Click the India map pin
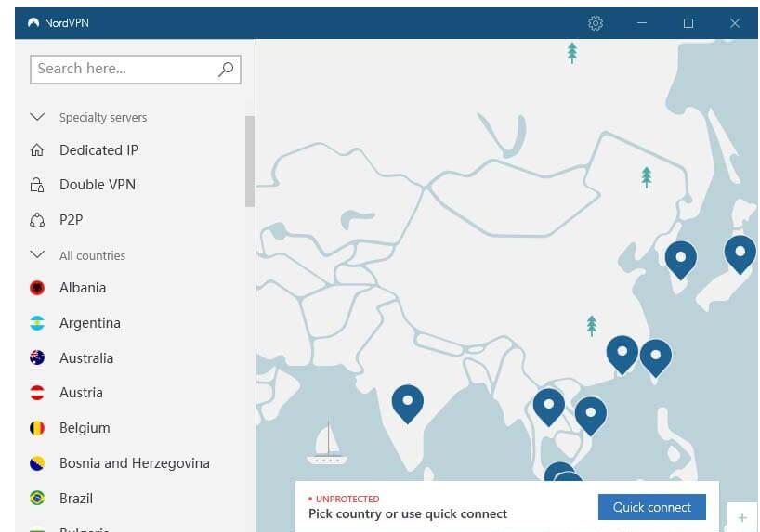Image resolution: width=760 pixels, height=532 pixels. 408,403
